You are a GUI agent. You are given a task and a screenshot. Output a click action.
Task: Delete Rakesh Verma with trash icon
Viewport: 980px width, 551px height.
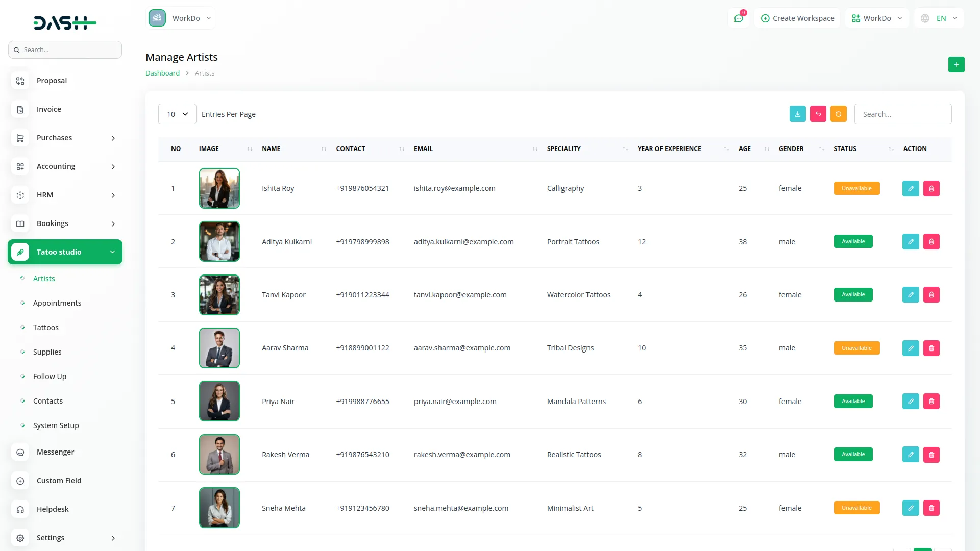click(931, 455)
